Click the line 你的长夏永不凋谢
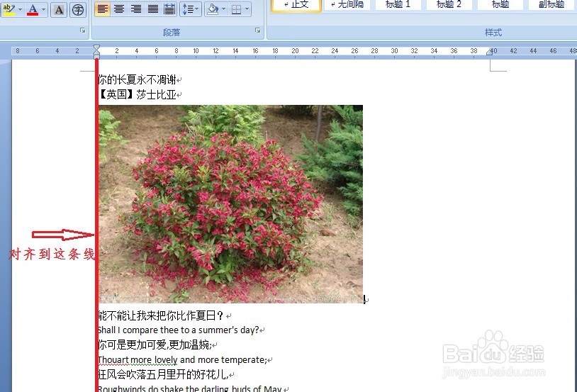 tap(137, 79)
